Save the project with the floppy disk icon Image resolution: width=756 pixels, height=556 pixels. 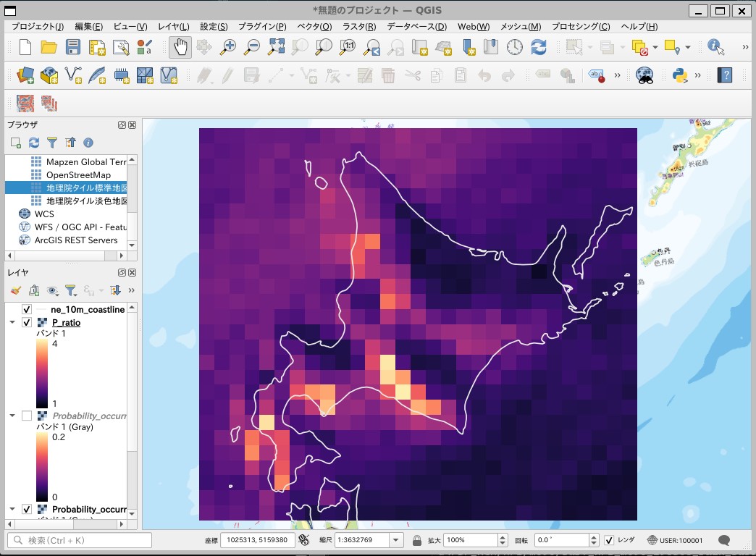[x=73, y=47]
